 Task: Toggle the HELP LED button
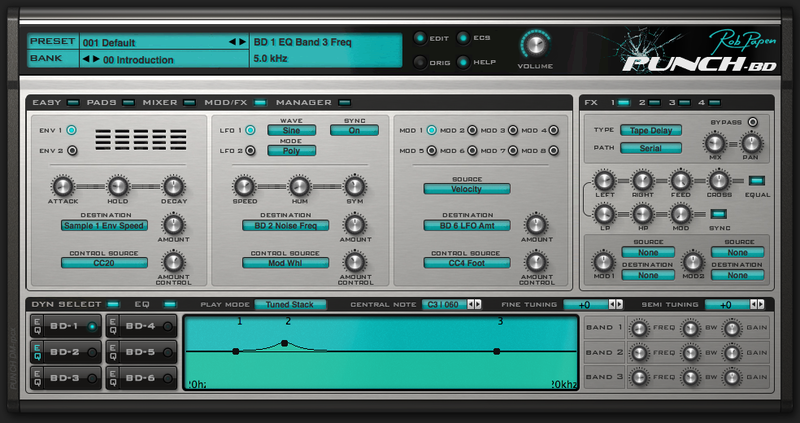463,62
